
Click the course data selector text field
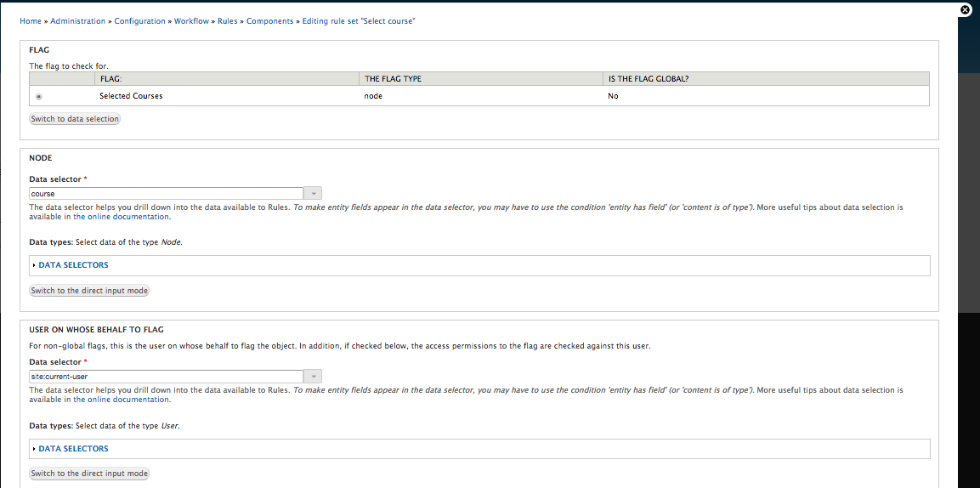coord(166,194)
